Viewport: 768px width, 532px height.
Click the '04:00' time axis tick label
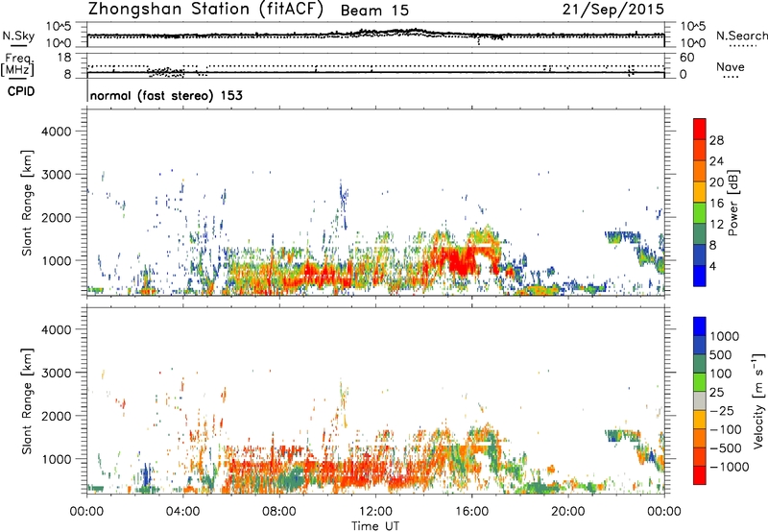click(x=182, y=512)
